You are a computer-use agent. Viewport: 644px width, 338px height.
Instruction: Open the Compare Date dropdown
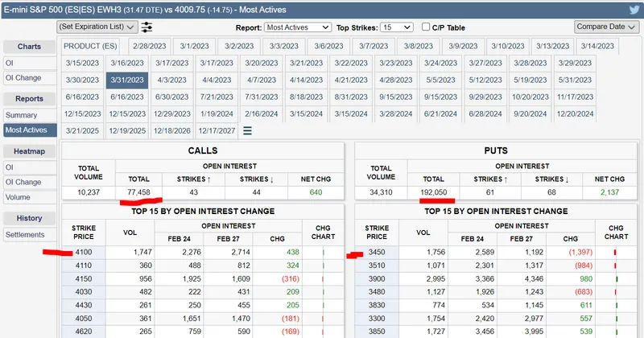(x=607, y=27)
